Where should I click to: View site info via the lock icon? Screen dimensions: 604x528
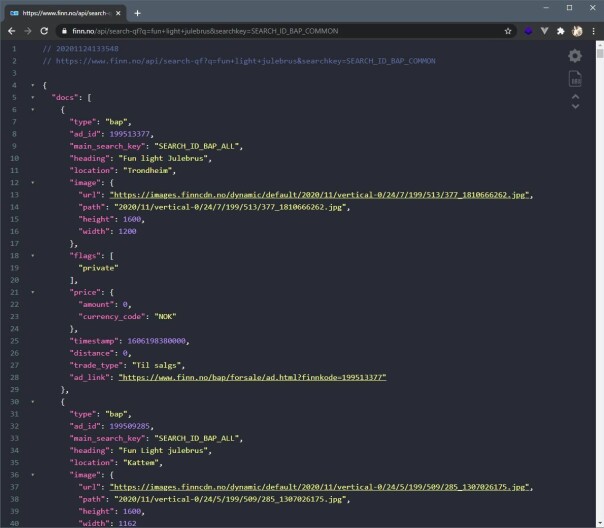coord(64,31)
